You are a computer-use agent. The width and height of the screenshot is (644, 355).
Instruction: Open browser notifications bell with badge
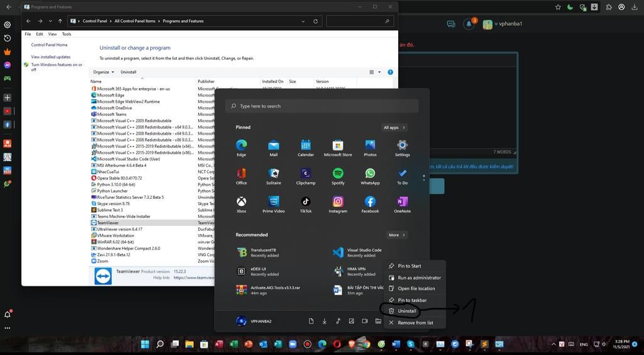tap(469, 23)
